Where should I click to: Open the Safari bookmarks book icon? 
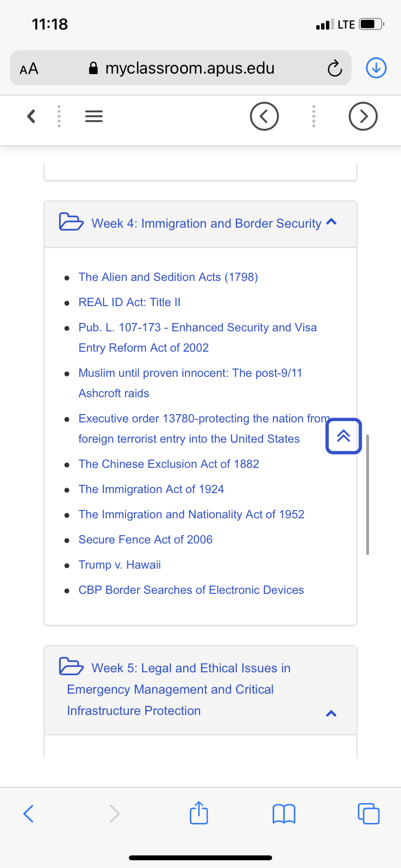(x=284, y=814)
